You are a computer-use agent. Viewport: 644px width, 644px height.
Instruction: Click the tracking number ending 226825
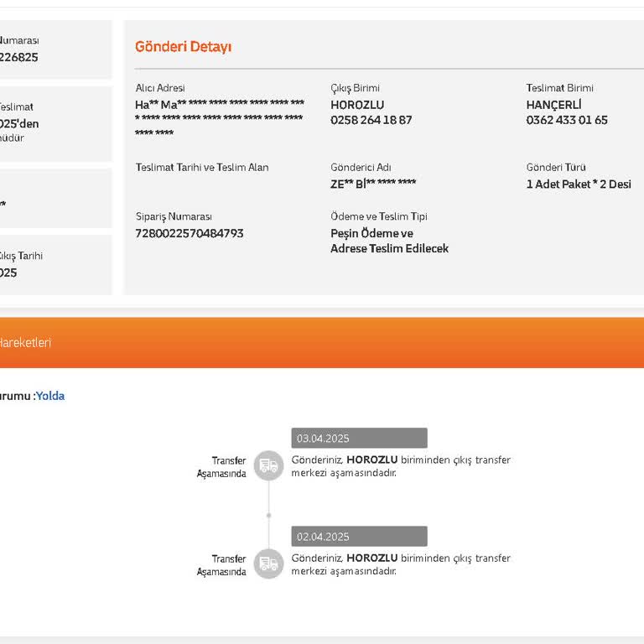click(18, 57)
